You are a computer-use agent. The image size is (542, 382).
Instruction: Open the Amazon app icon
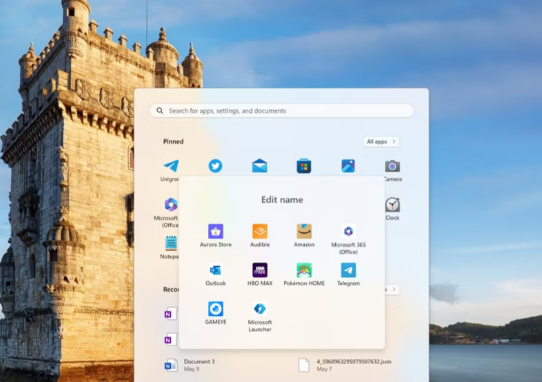pos(304,235)
